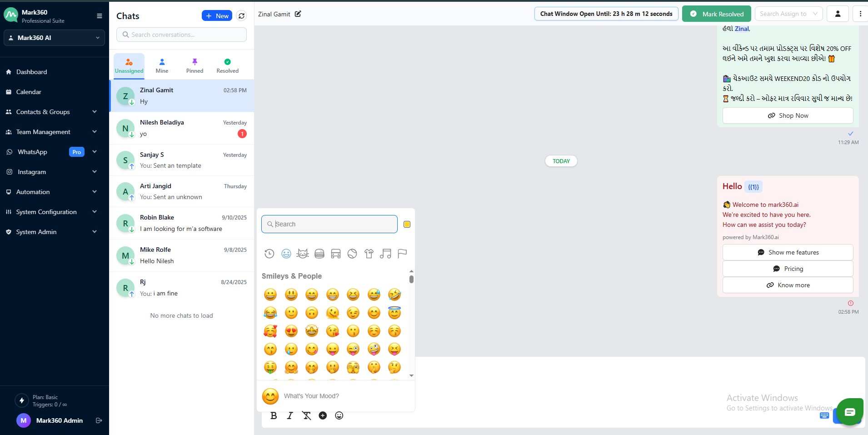Switch to the Resolved chats tab
The width and height of the screenshot is (868, 435).
pos(227,65)
